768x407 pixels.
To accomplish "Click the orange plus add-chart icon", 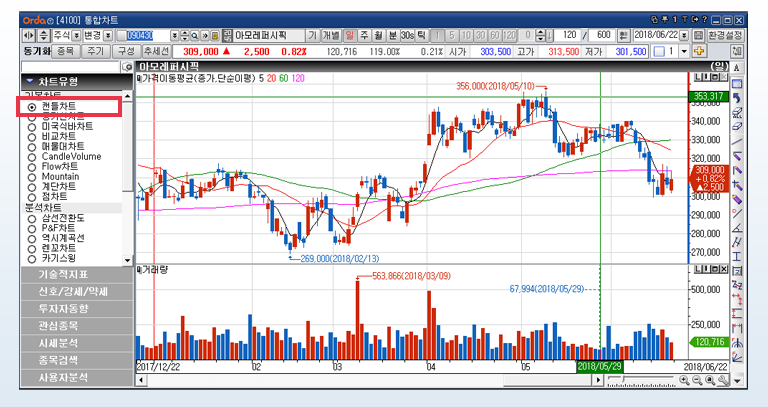I will pos(699,51).
